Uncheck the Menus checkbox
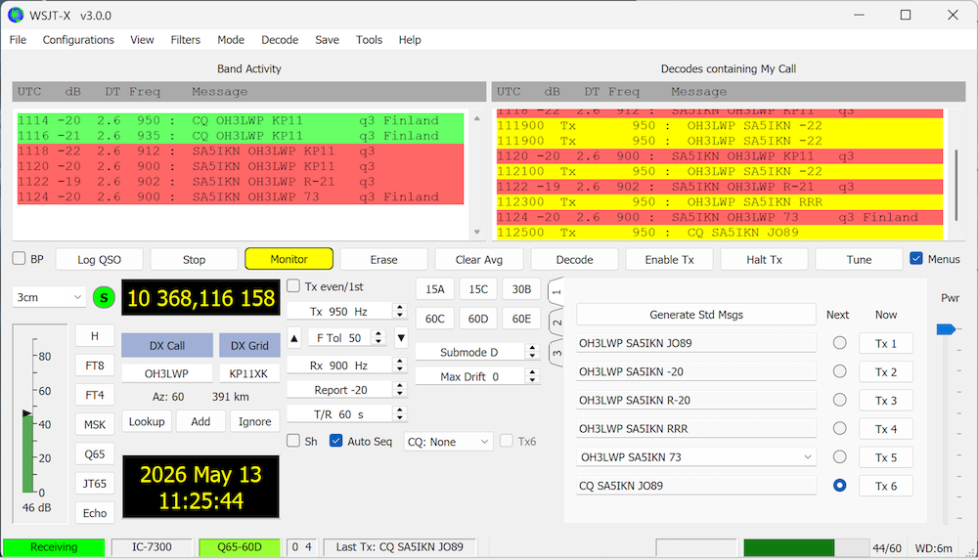Screen dimensions: 978x560 [916, 258]
